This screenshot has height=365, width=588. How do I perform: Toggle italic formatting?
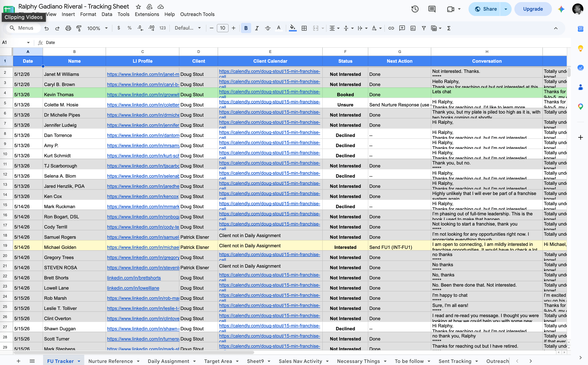click(x=257, y=28)
